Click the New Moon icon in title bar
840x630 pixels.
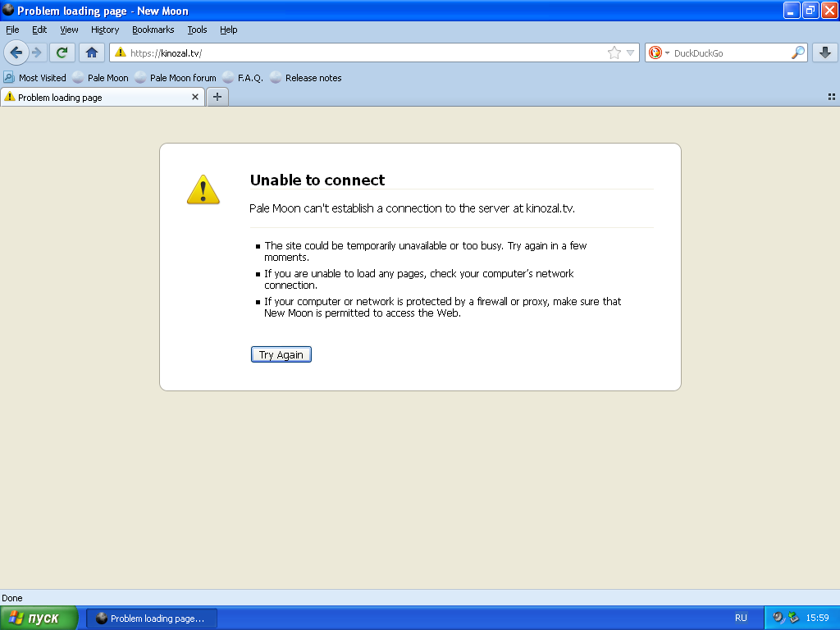pyautogui.click(x=8, y=10)
